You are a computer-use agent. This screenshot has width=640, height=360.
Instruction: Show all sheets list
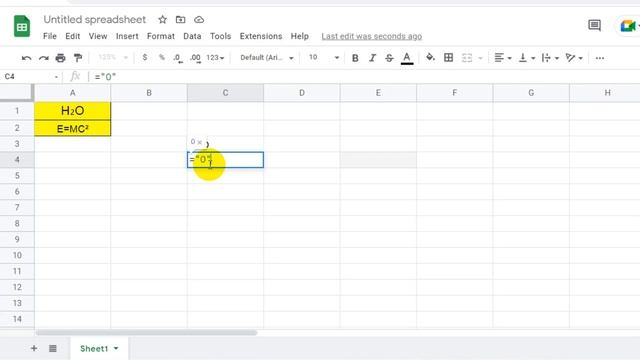[x=53, y=348]
